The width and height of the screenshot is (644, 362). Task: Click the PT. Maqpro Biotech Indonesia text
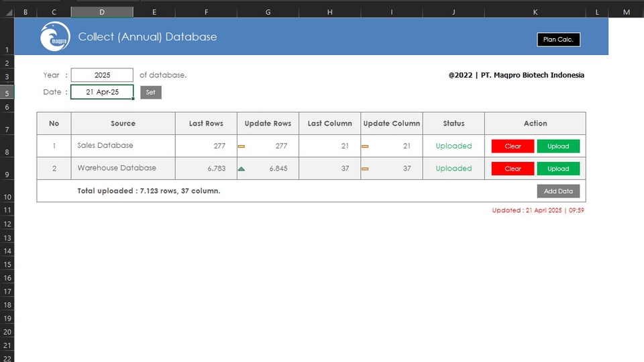[532, 75]
